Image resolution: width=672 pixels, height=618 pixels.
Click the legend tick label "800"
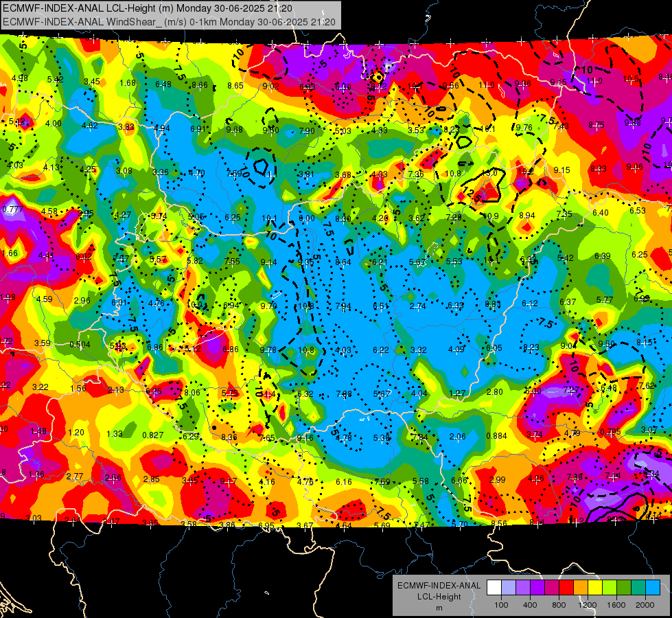(x=559, y=605)
